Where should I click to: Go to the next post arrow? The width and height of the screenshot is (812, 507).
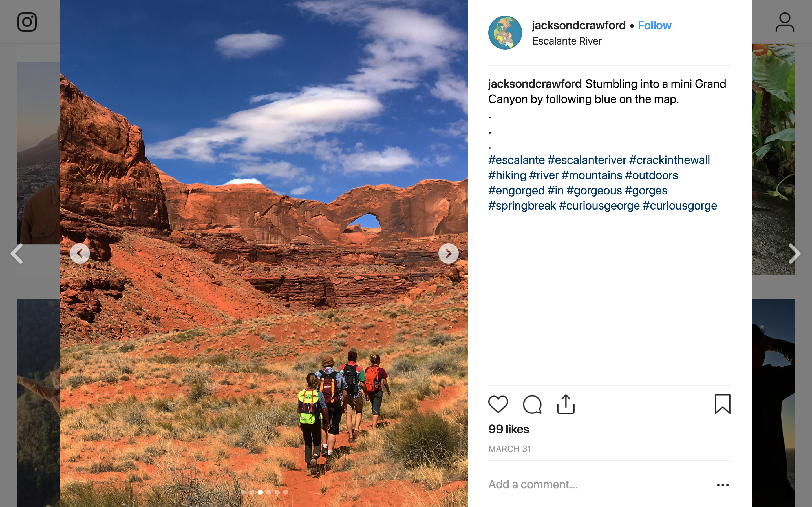point(795,253)
